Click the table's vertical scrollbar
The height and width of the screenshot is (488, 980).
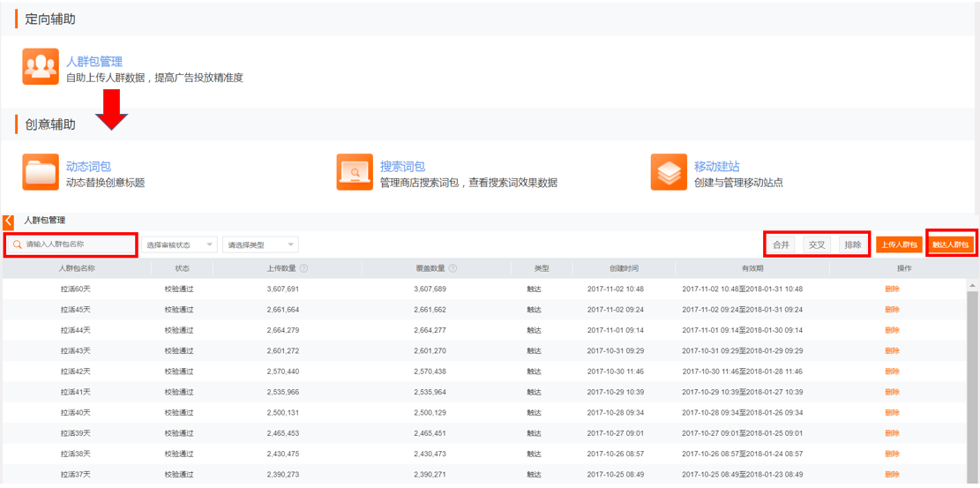pyautogui.click(x=972, y=379)
